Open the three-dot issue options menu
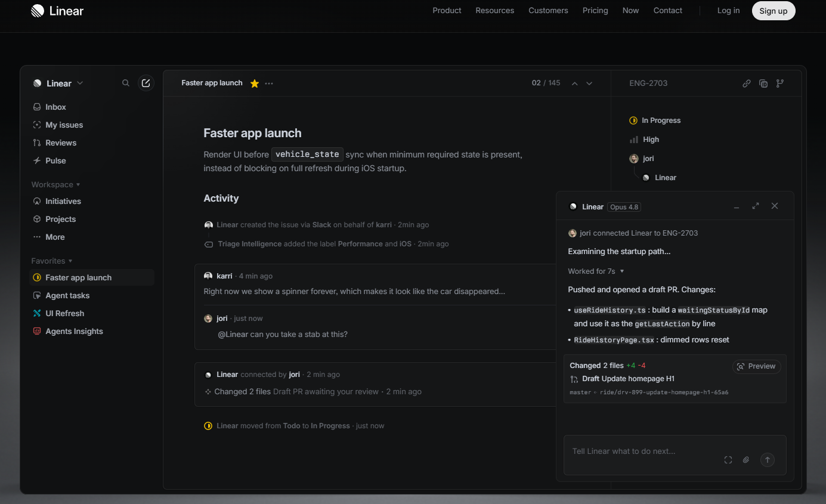Screen dimensions: 826x504 (x=269, y=84)
